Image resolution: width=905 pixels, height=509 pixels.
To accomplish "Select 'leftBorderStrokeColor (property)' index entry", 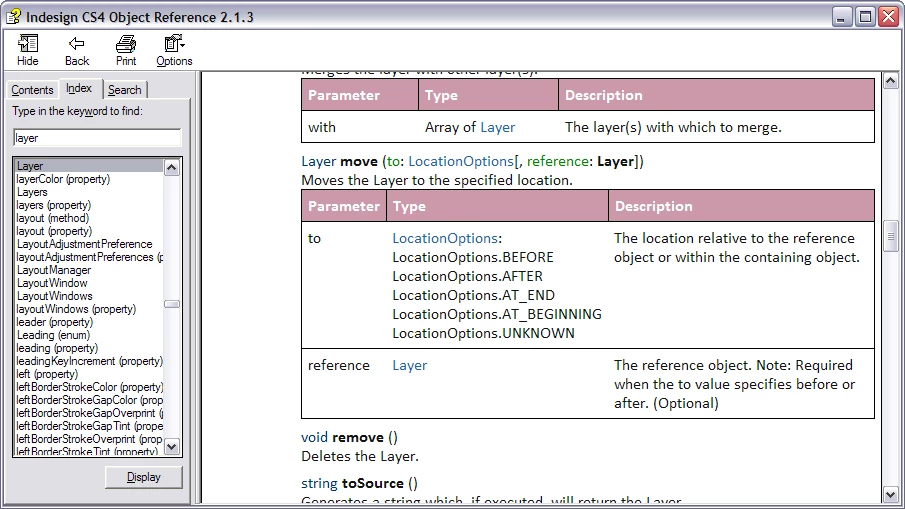I will click(x=89, y=387).
